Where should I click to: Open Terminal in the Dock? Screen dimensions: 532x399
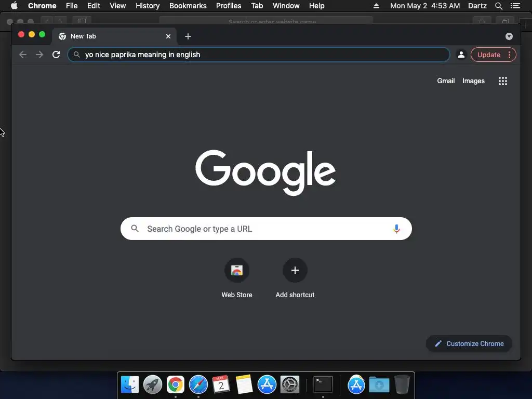pos(323,384)
